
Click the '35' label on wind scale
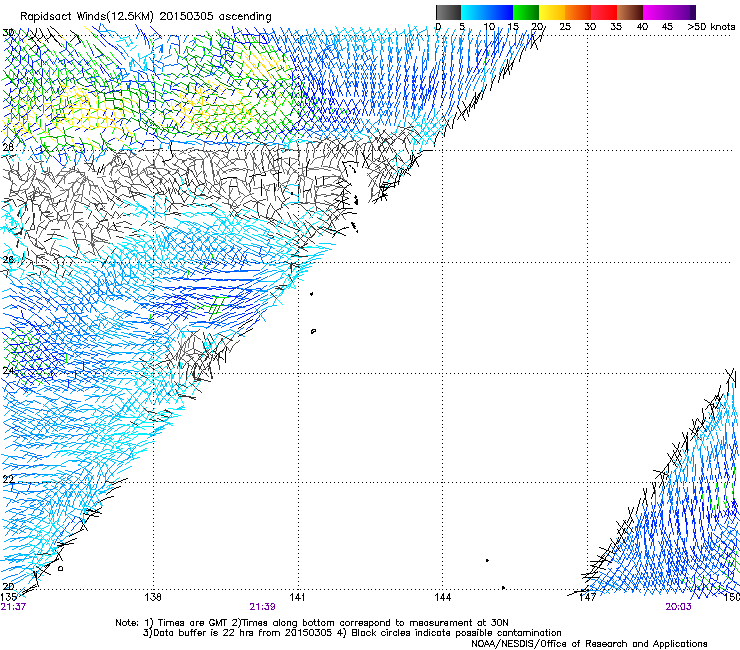(x=616, y=27)
